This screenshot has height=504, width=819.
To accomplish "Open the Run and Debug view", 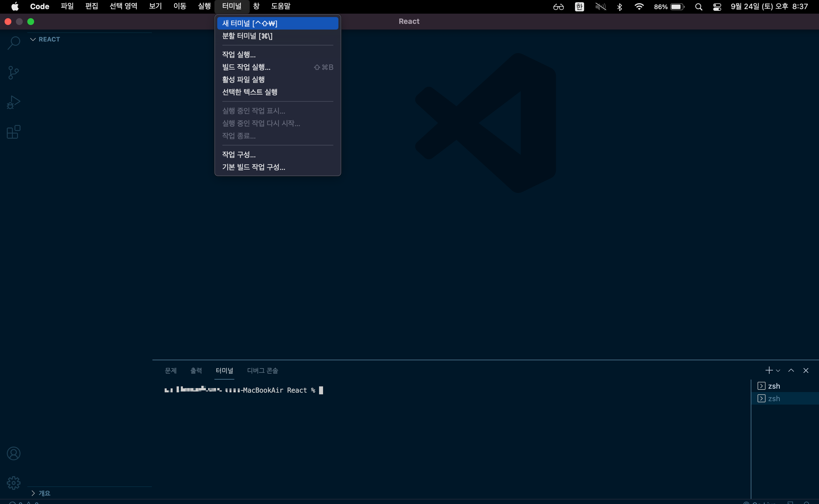I will click(x=13, y=102).
